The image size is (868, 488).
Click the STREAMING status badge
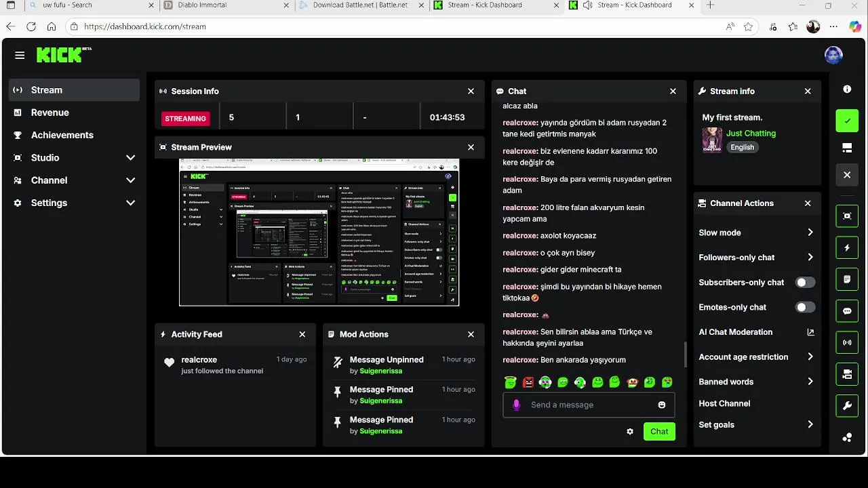[x=186, y=119]
